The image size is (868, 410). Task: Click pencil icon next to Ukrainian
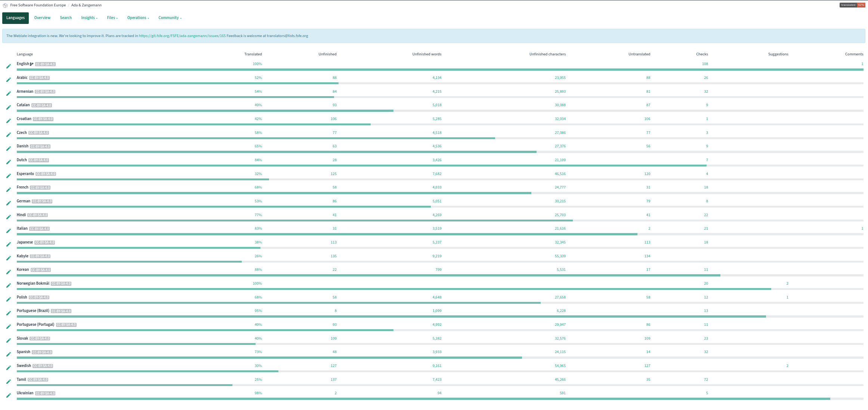pos(9,395)
